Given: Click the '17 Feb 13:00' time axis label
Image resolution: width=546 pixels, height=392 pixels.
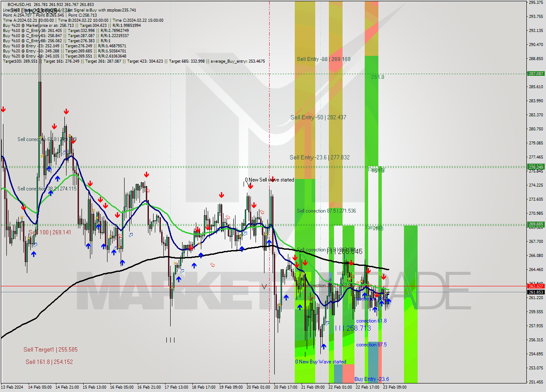Looking at the screenshot, I should point(176,387).
